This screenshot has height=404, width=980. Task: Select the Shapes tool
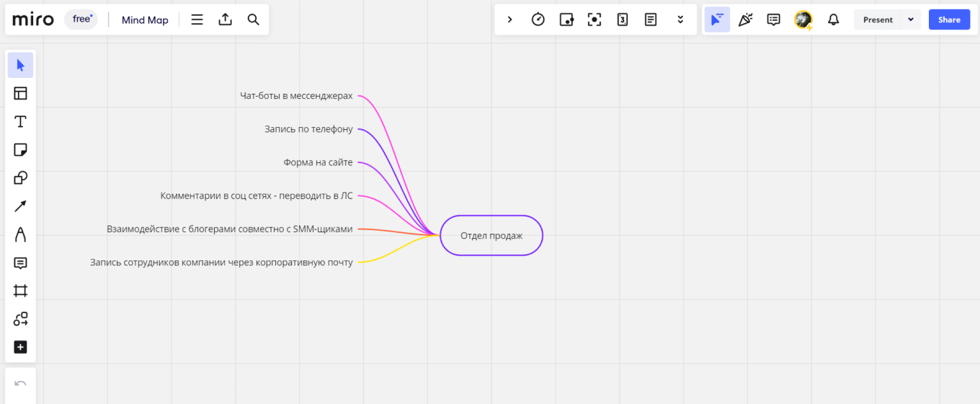click(20, 178)
